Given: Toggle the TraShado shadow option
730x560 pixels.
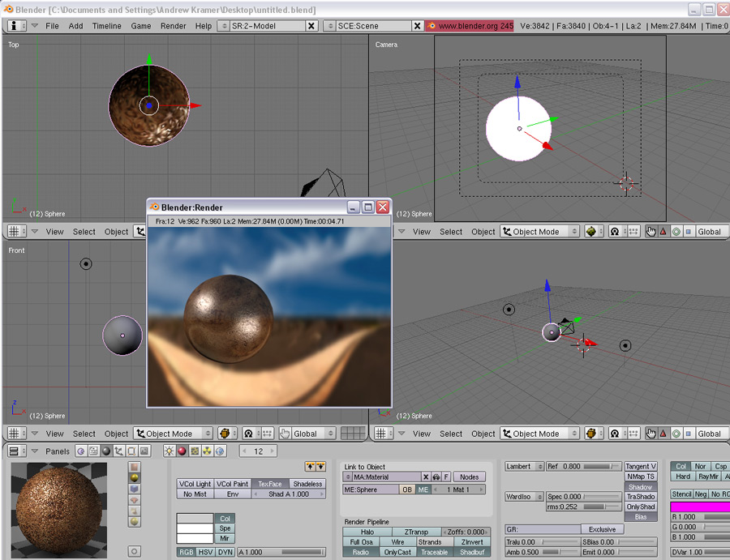Looking at the screenshot, I should 640,497.
